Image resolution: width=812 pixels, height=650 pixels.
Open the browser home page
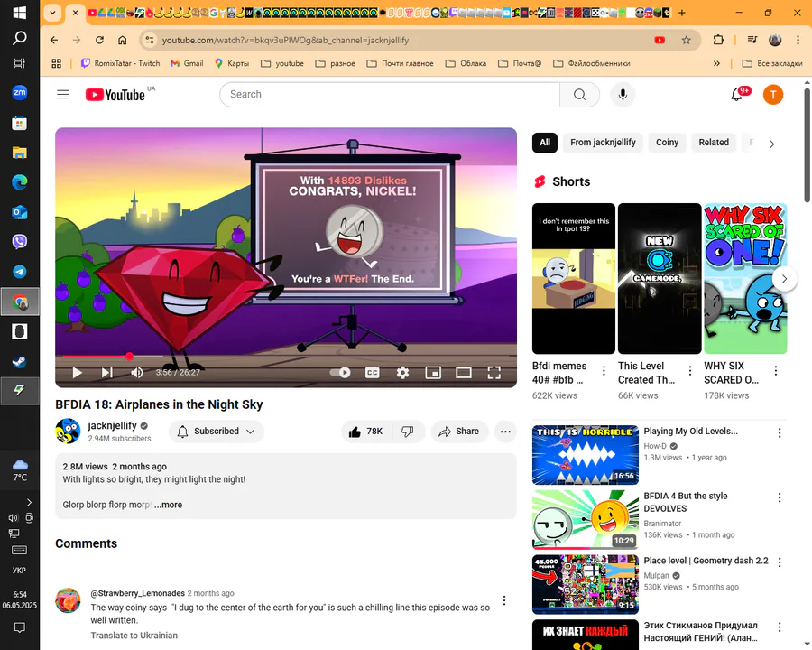[x=122, y=40]
